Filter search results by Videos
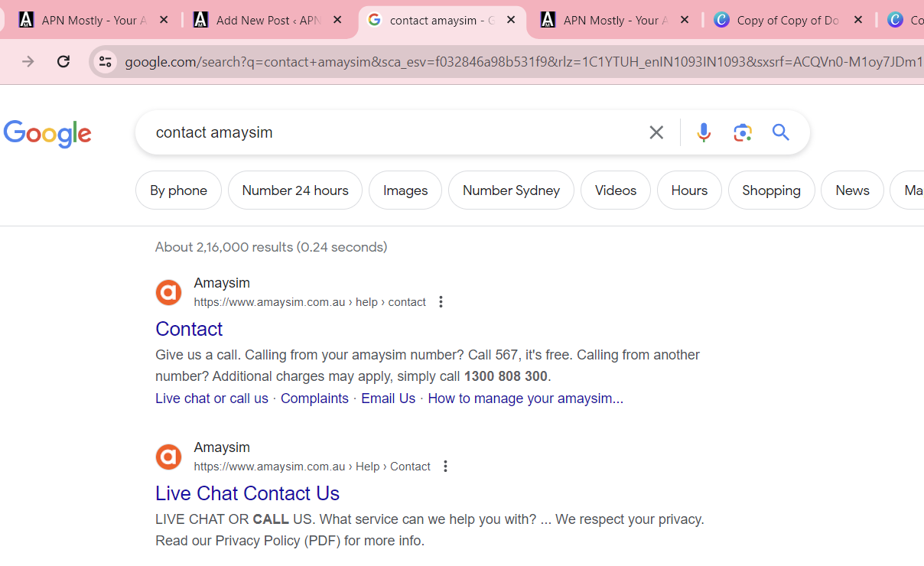 coord(615,190)
